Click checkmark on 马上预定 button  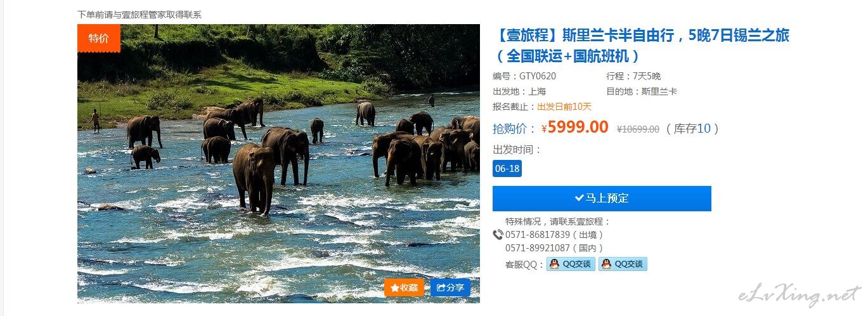(579, 198)
